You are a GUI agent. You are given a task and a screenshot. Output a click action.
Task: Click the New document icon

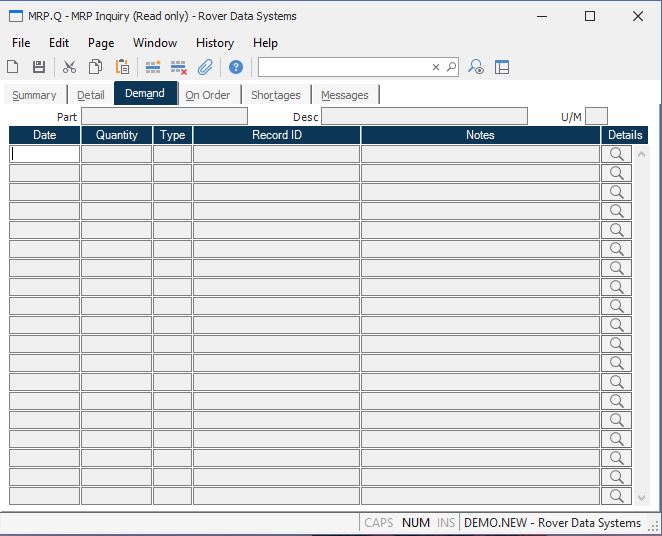click(13, 67)
